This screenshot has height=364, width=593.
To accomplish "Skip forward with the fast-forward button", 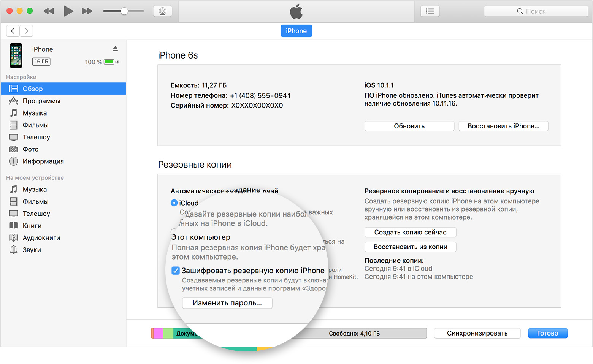I will coord(87,11).
